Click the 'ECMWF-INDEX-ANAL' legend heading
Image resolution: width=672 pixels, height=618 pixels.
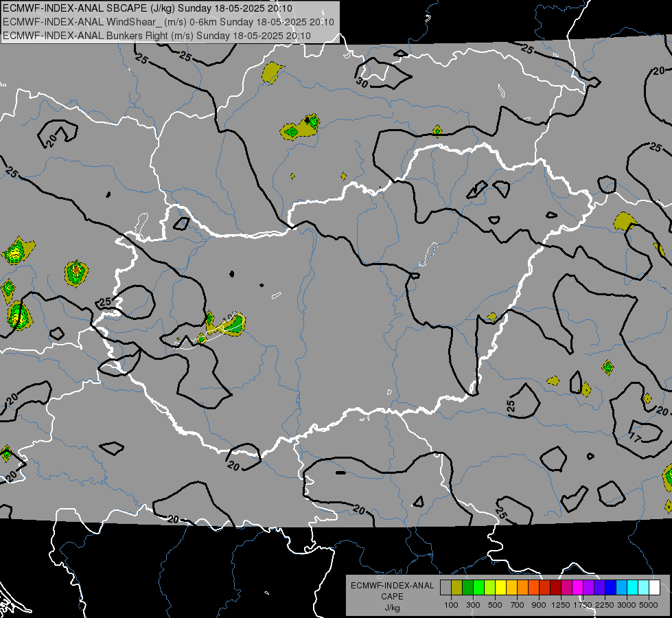pyautogui.click(x=392, y=586)
